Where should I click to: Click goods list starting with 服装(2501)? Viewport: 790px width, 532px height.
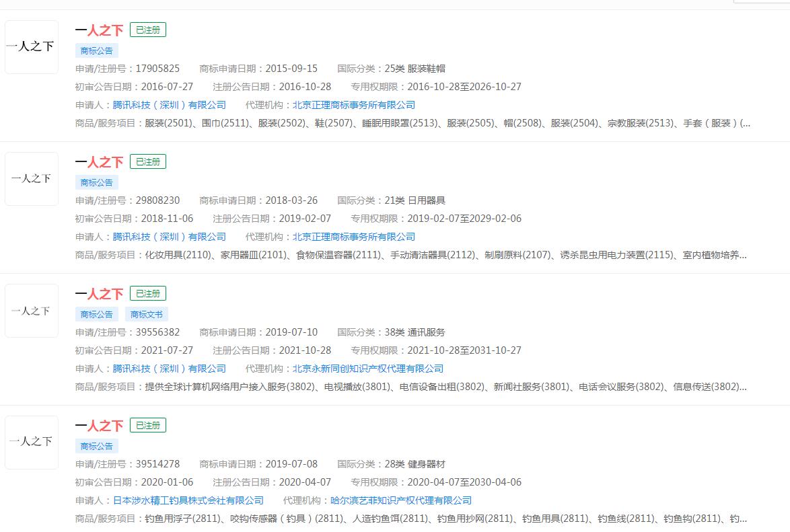point(447,123)
